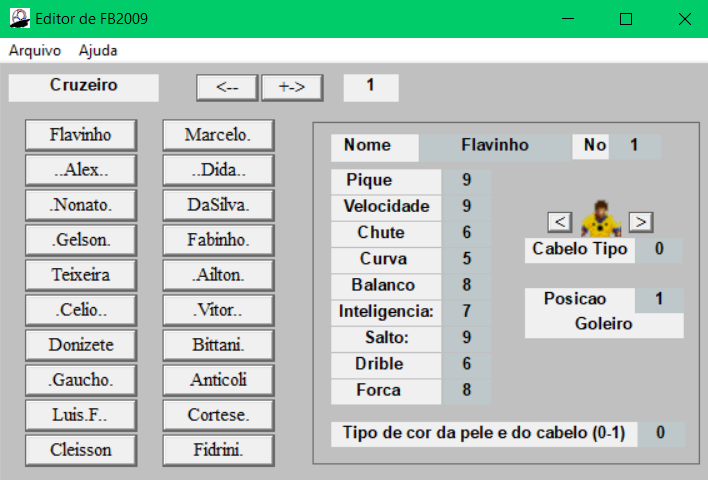Screen dimensions: 708x480
Task: Go to next team with +-> button
Action: pyautogui.click(x=291, y=88)
